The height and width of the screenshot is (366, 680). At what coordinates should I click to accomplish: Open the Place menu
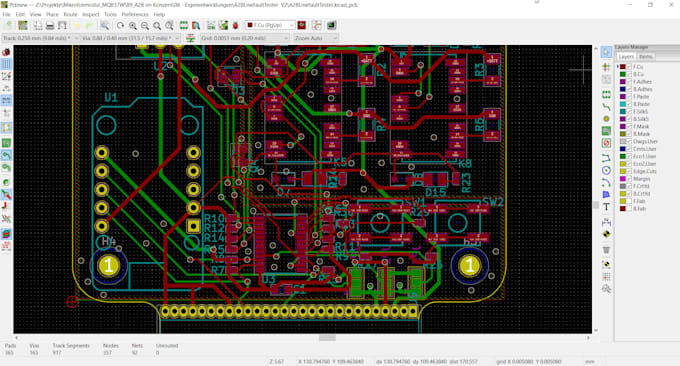point(52,14)
